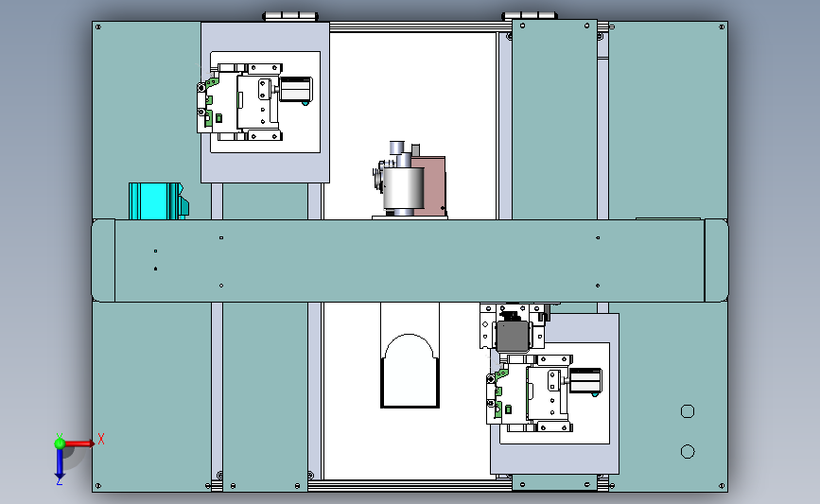Screen dimensions: 820x504
Task: Select the cyan block component on left panel
Action: point(159,200)
